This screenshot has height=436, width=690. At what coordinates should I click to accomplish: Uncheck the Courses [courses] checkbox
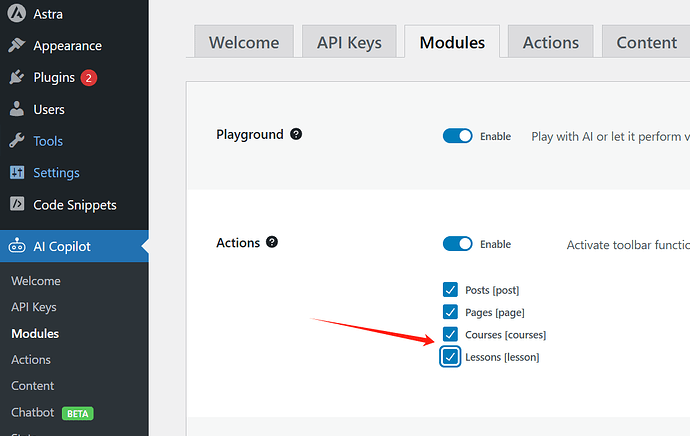(450, 334)
